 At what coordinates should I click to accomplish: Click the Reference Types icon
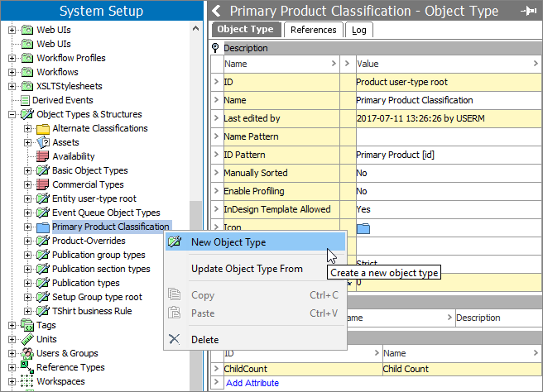click(x=26, y=367)
